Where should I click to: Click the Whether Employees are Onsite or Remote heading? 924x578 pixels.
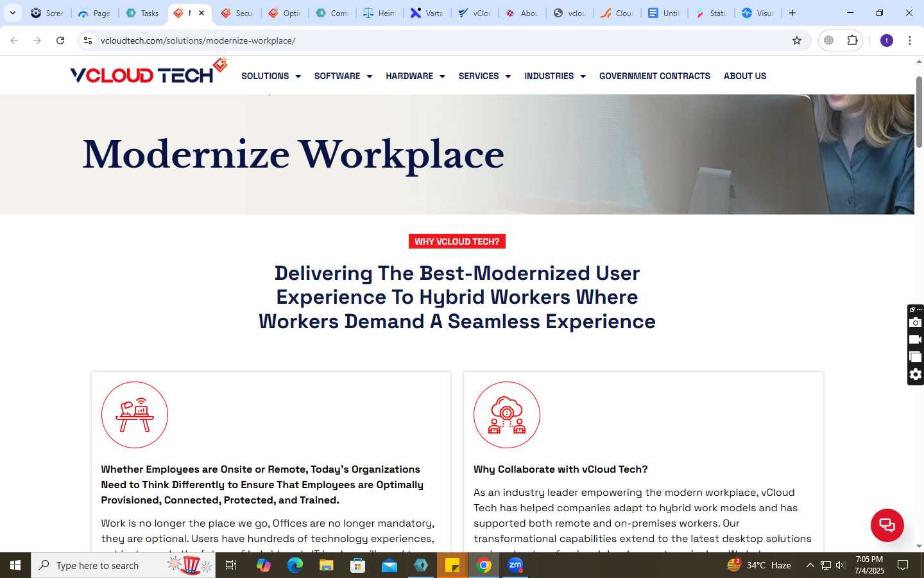point(262,485)
